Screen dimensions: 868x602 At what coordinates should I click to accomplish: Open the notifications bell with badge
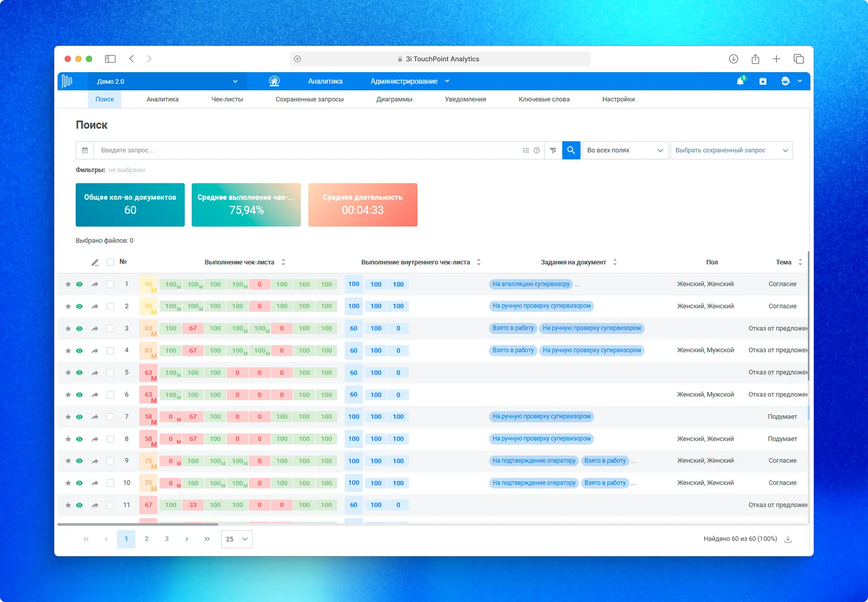click(x=740, y=81)
